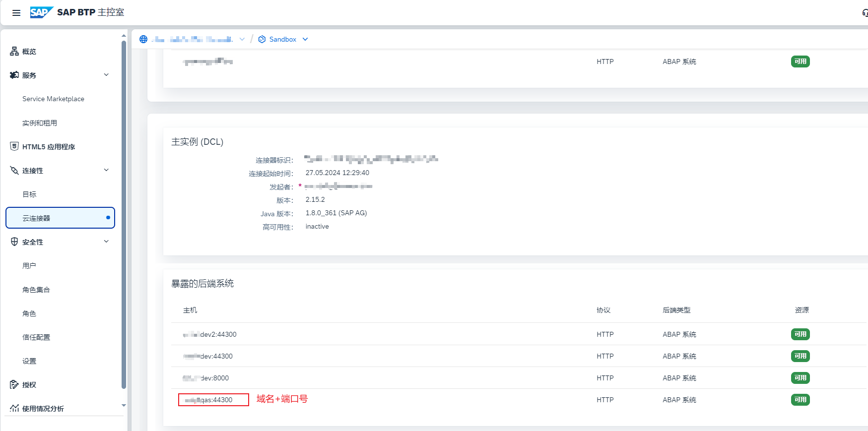This screenshot has width=868, height=431.
Task: Click the 暴露的后端系统 heading
Action: 202,284
